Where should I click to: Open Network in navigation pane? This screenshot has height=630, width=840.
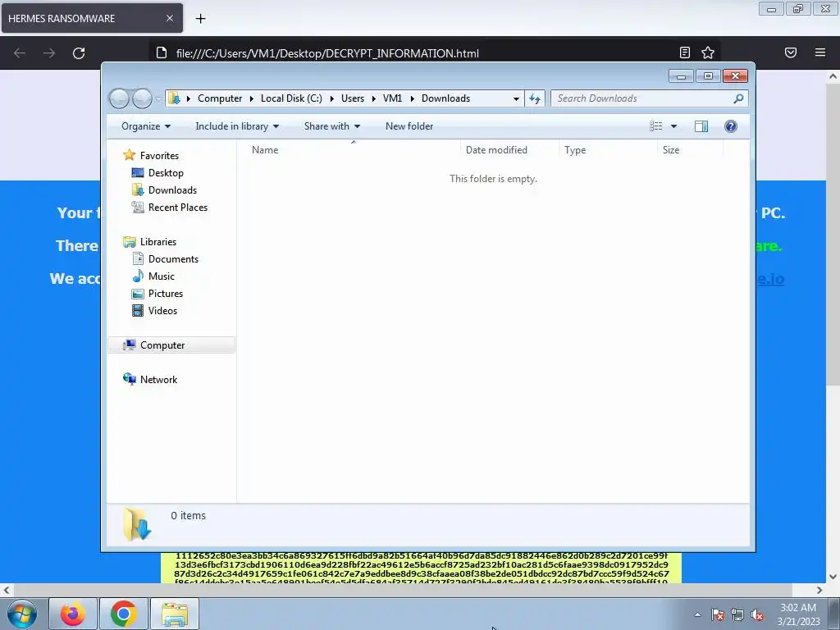tap(158, 380)
